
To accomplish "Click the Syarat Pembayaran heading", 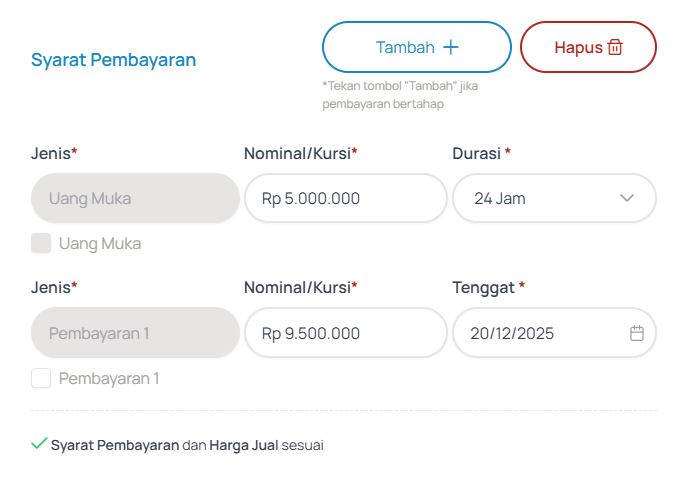I will click(x=113, y=60).
